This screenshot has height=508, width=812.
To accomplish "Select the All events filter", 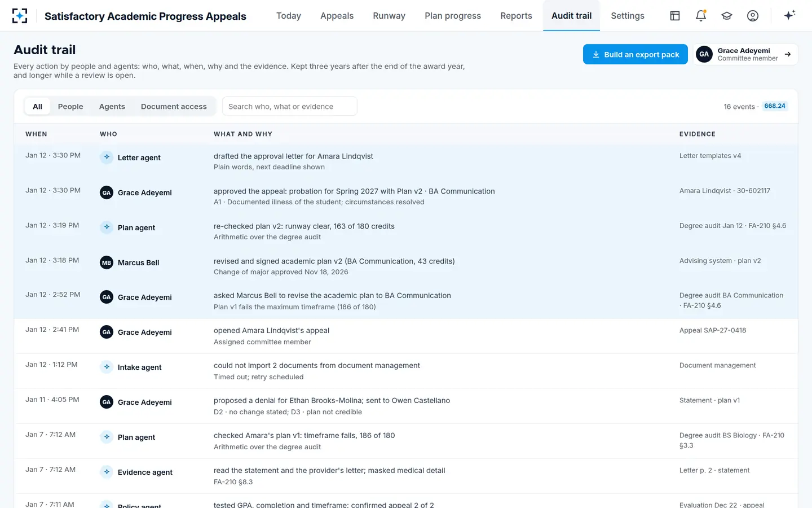I will (x=37, y=106).
